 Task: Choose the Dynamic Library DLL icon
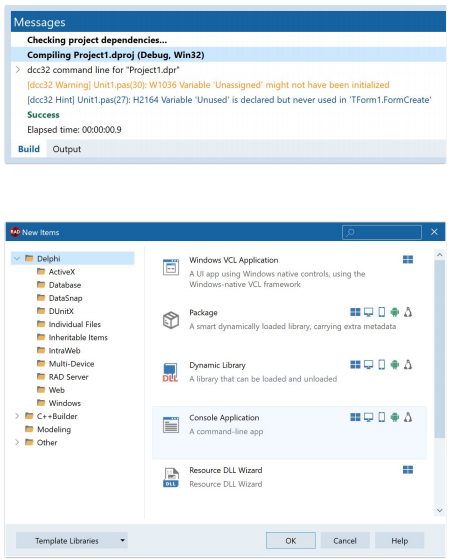(170, 372)
